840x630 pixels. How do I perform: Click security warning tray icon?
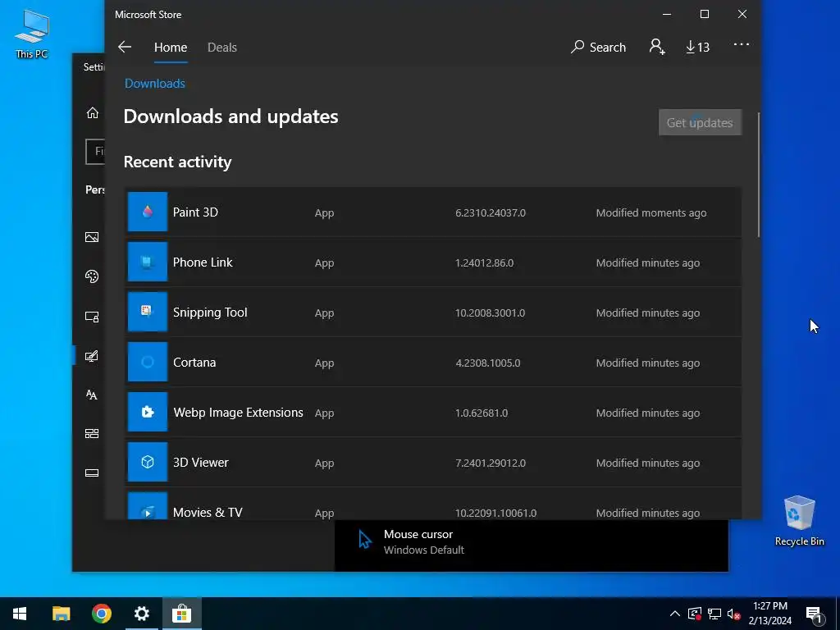pos(695,614)
